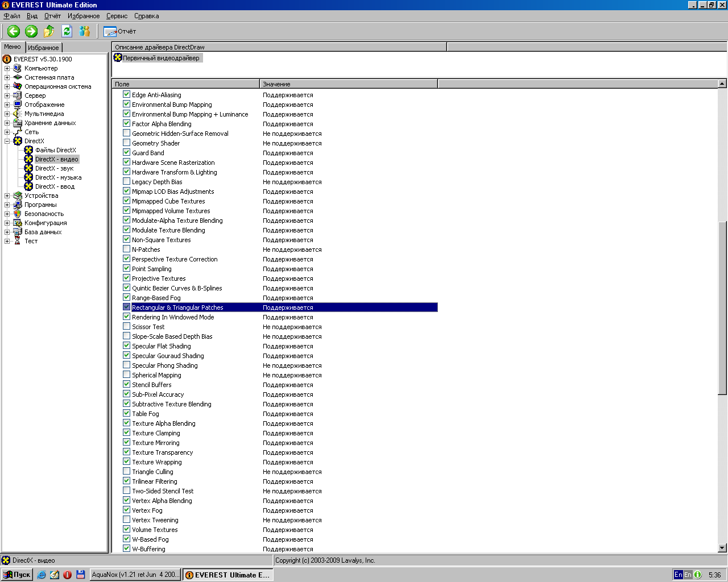
Task: Expand the Компьютер tree node
Action: tap(7, 68)
